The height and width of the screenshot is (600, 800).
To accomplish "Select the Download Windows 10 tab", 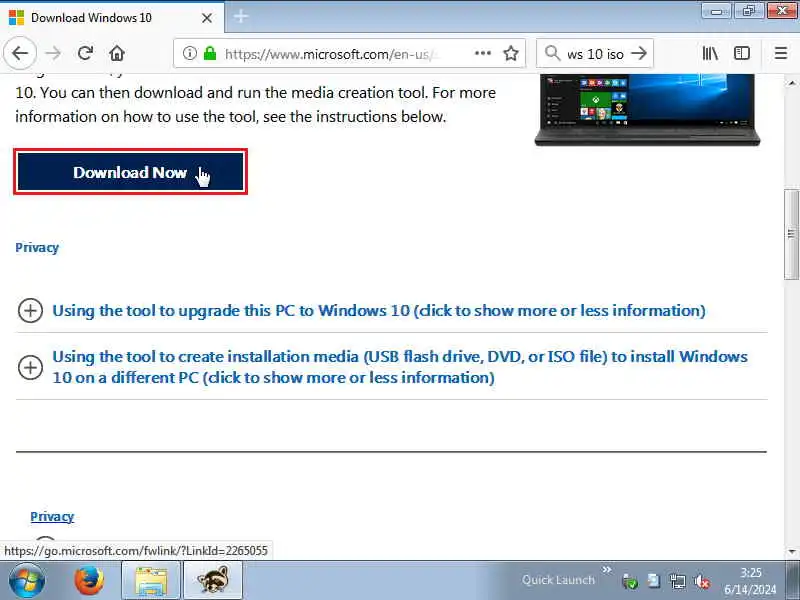I will 112,18.
